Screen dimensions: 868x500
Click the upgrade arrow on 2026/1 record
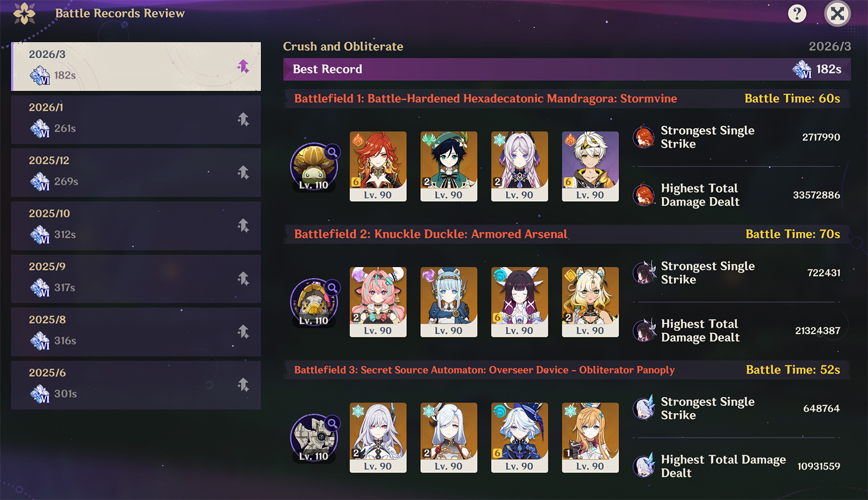pyautogui.click(x=243, y=119)
